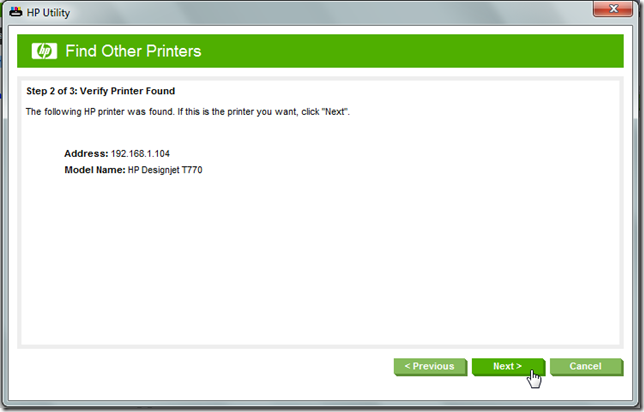Continue with the Next > button

(508, 366)
